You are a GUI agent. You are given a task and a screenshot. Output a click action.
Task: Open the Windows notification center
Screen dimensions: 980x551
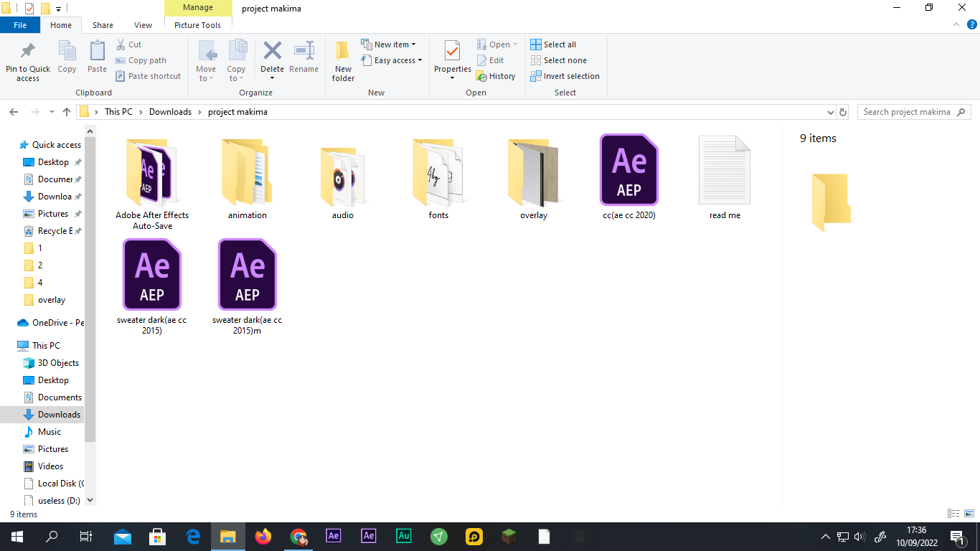(x=957, y=536)
